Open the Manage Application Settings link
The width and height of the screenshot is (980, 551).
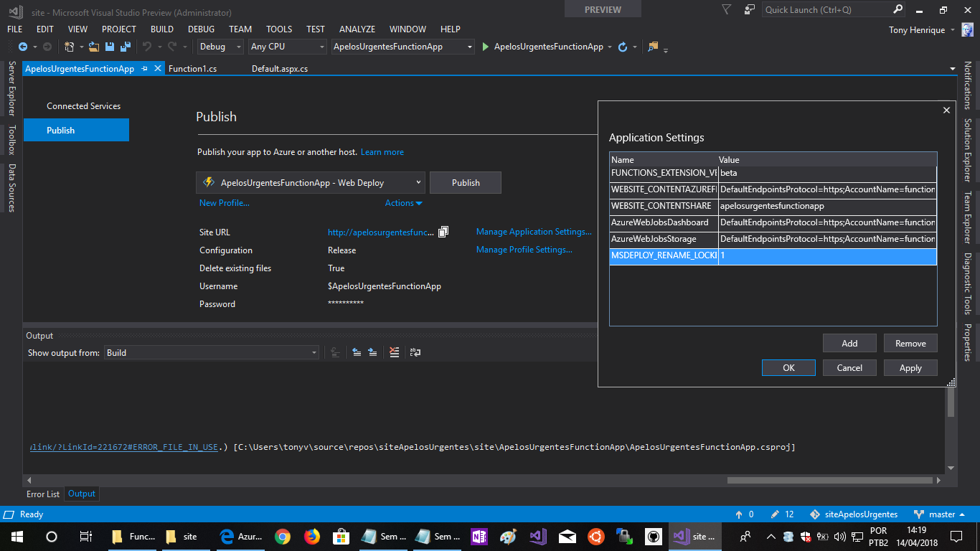tap(534, 232)
